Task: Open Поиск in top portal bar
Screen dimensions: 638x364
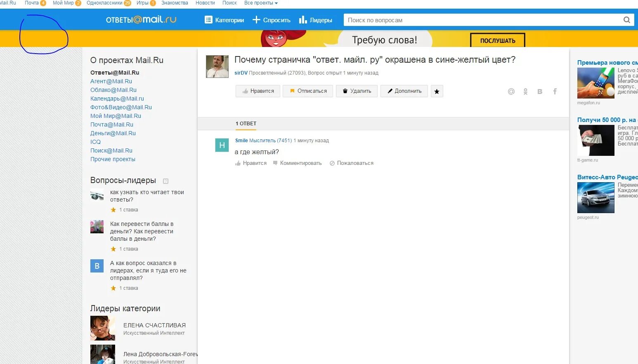Action: [229, 3]
